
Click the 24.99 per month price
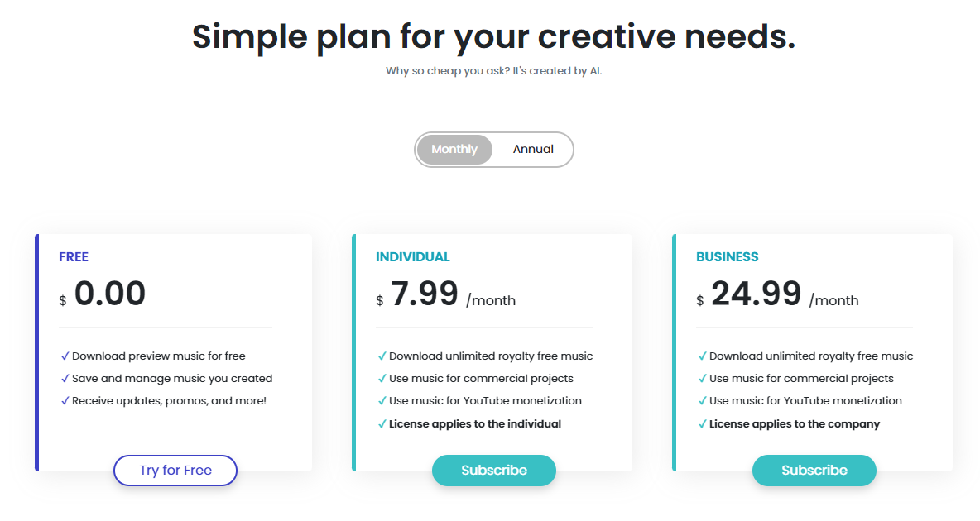(x=757, y=294)
